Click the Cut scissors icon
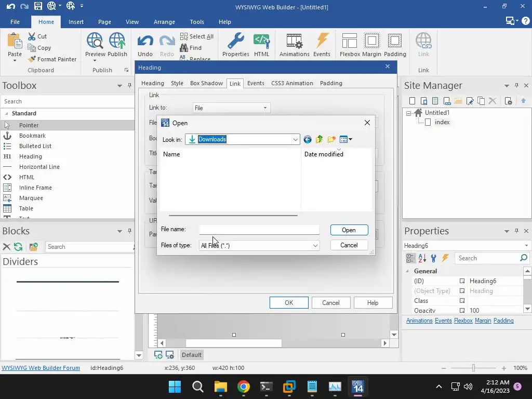This screenshot has height=399, width=532. point(32,36)
